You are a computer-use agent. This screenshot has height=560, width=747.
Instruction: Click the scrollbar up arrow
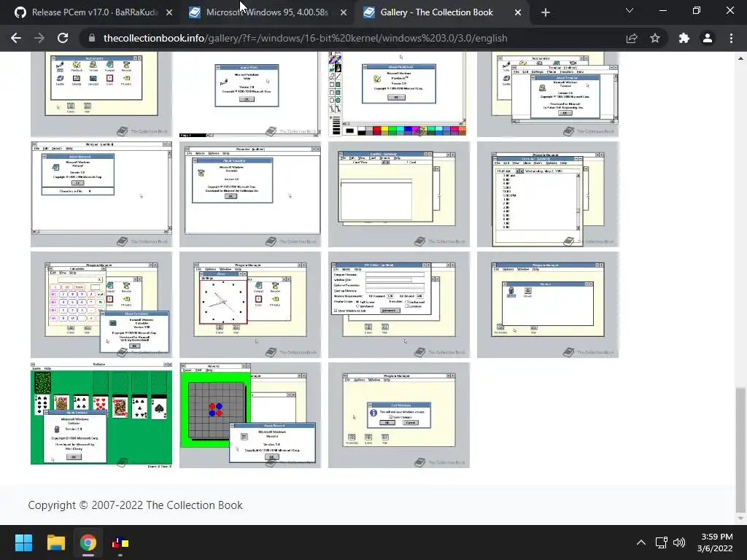(740, 58)
